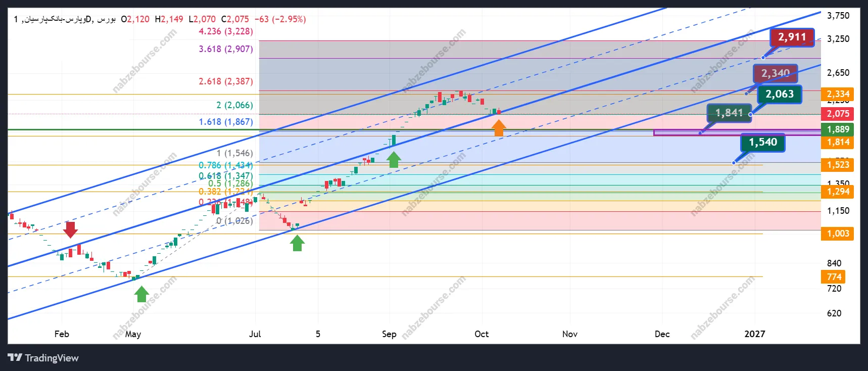The image size is (868, 371).
Task: Click the TradingView logo
Action: click(x=43, y=358)
